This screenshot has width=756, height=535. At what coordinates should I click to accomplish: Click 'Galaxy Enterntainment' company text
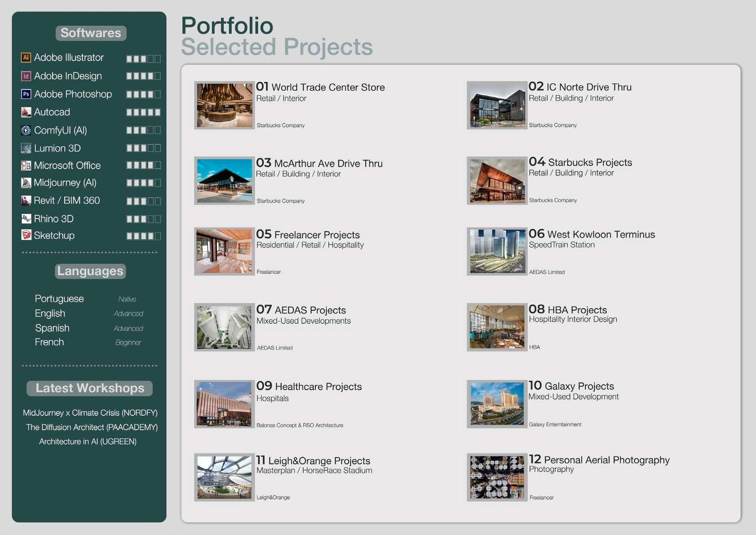coord(555,424)
